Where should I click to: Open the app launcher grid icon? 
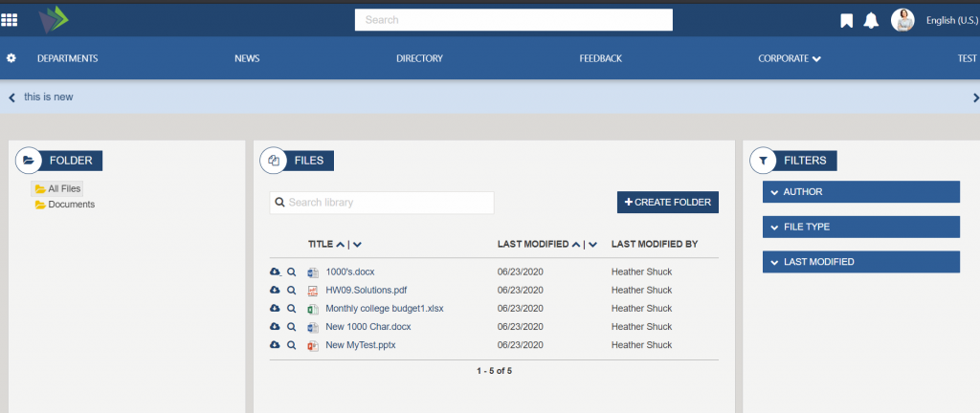pyautogui.click(x=10, y=20)
